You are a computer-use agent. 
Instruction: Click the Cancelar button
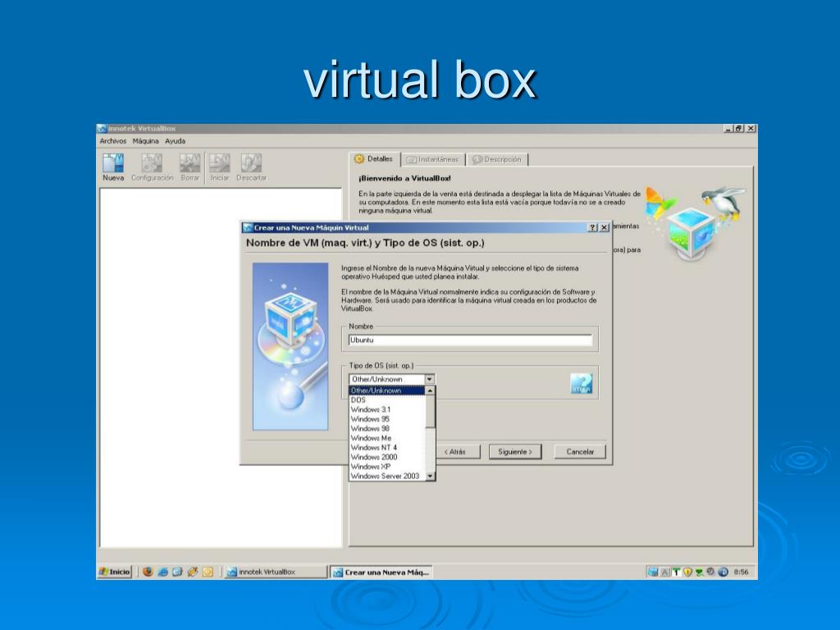click(580, 452)
